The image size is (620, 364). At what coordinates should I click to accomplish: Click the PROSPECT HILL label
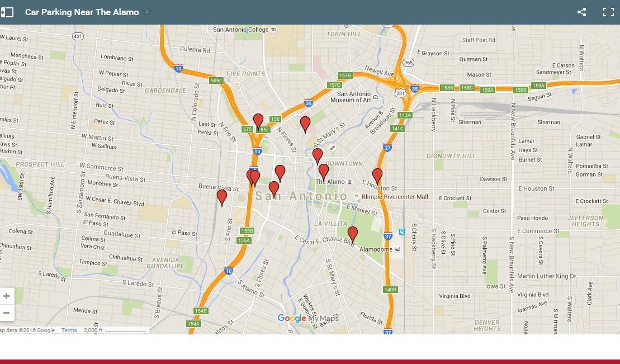pos(40,164)
